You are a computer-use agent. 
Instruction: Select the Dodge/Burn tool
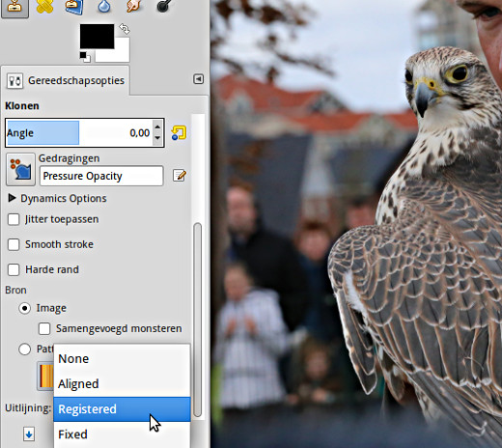[x=165, y=6]
